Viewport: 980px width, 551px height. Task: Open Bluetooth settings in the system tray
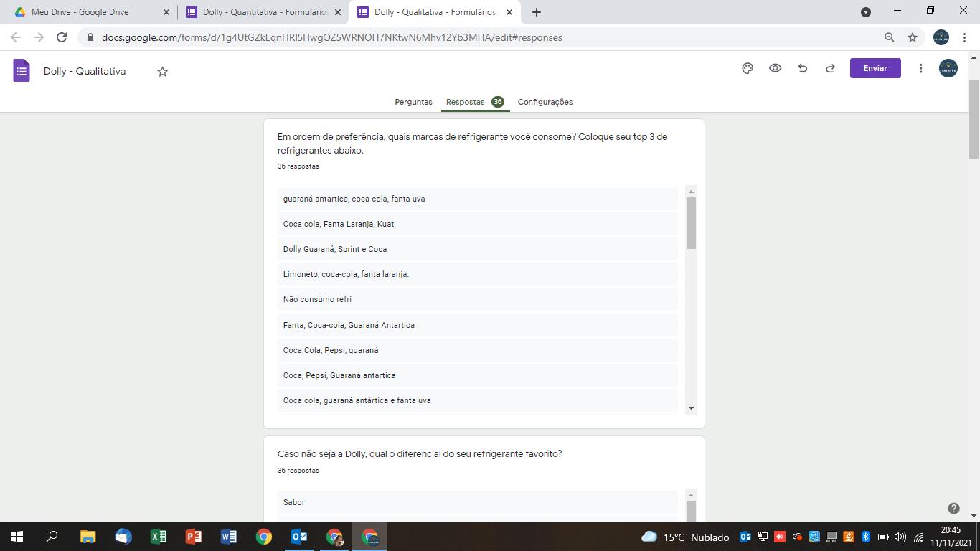tap(865, 537)
